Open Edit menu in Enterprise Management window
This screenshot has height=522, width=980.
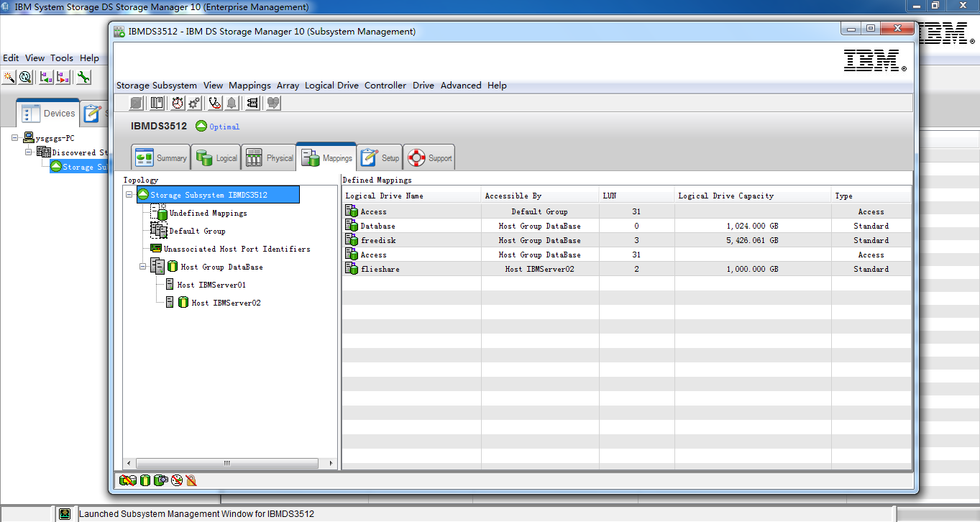(x=11, y=58)
